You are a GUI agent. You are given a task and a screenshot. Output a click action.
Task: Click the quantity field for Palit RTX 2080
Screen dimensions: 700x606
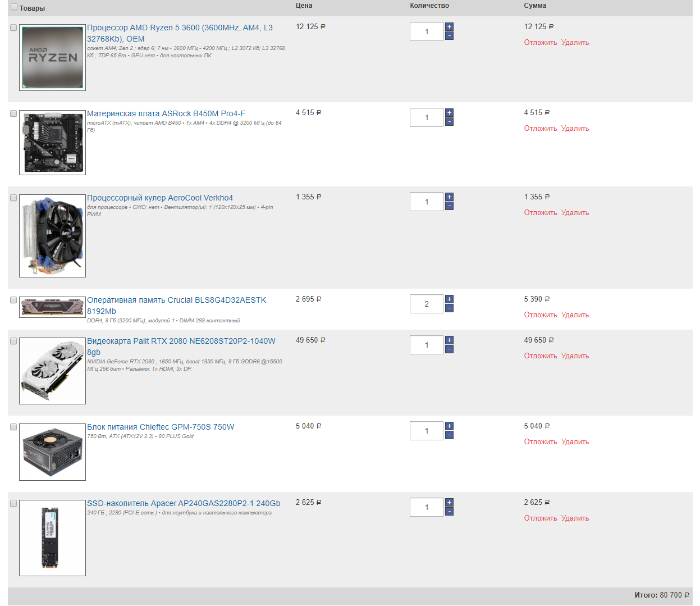(427, 345)
